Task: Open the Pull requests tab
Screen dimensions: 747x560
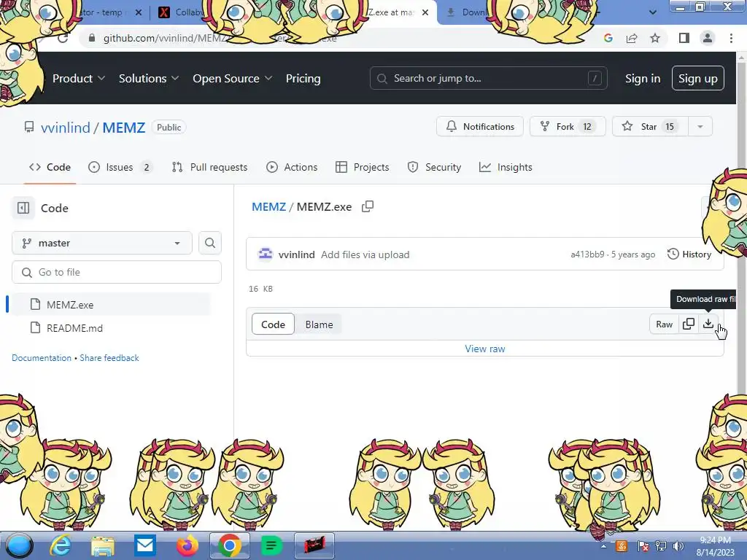Action: pyautogui.click(x=209, y=167)
